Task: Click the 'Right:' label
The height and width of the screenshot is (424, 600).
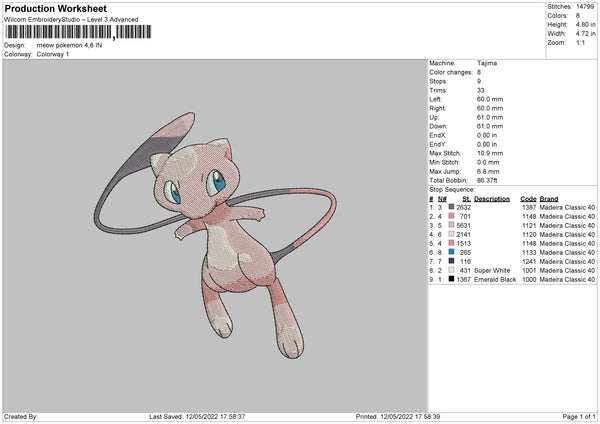Action: [437, 108]
